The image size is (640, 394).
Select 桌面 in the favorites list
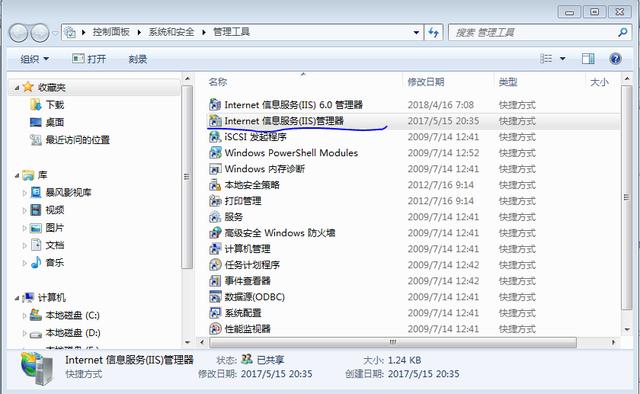click(47, 122)
